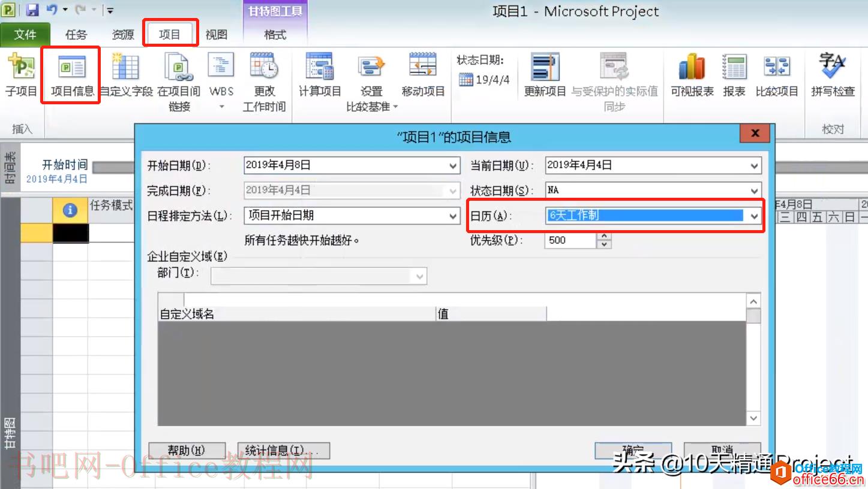This screenshot has width=868, height=489.
Task: Click the Cancel (取消) button
Action: [x=722, y=451]
